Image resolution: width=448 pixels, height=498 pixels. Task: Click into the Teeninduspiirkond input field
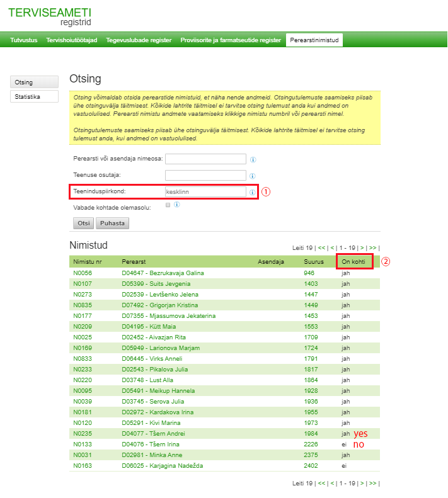pos(205,192)
